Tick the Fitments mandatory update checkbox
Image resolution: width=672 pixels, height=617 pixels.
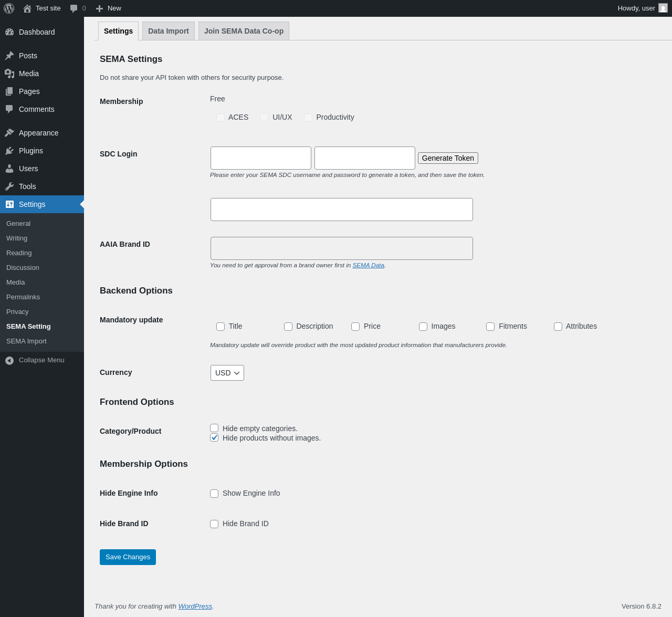point(490,327)
